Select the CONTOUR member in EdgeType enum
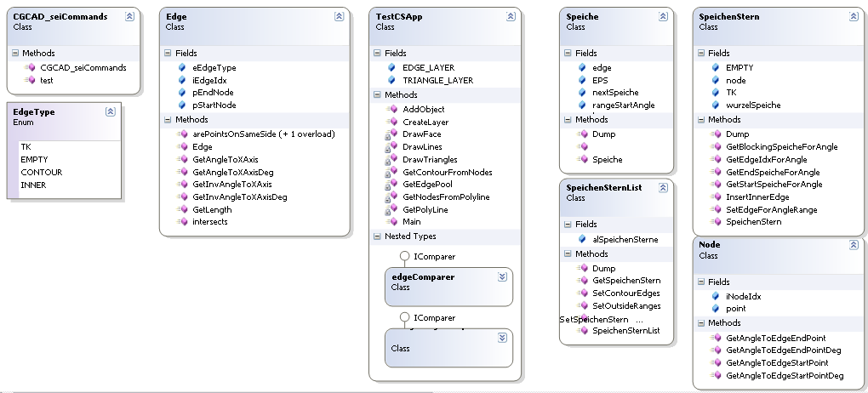 pyautogui.click(x=41, y=172)
